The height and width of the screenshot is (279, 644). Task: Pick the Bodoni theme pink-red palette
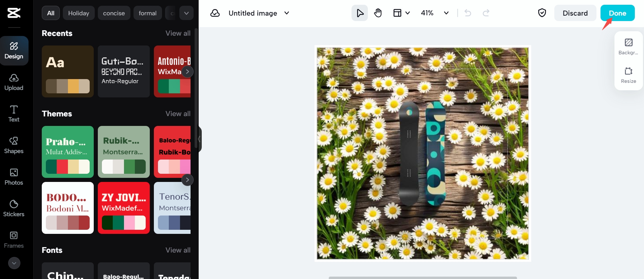click(x=68, y=223)
